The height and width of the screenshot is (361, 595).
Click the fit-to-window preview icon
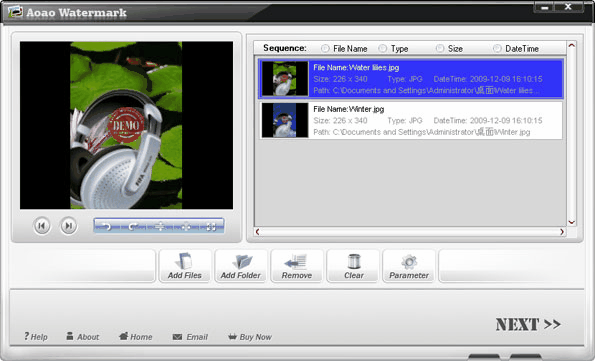tap(211, 227)
